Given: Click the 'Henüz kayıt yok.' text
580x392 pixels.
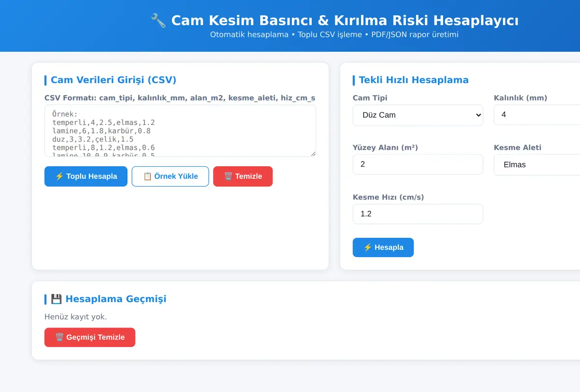Looking at the screenshot, I should (75, 317).
